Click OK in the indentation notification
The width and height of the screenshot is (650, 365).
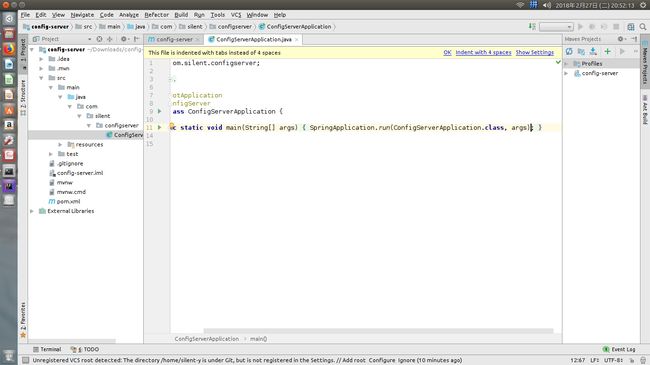[x=447, y=53]
